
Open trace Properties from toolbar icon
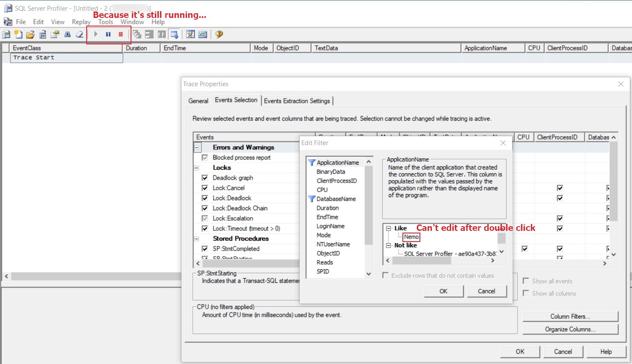pos(55,35)
